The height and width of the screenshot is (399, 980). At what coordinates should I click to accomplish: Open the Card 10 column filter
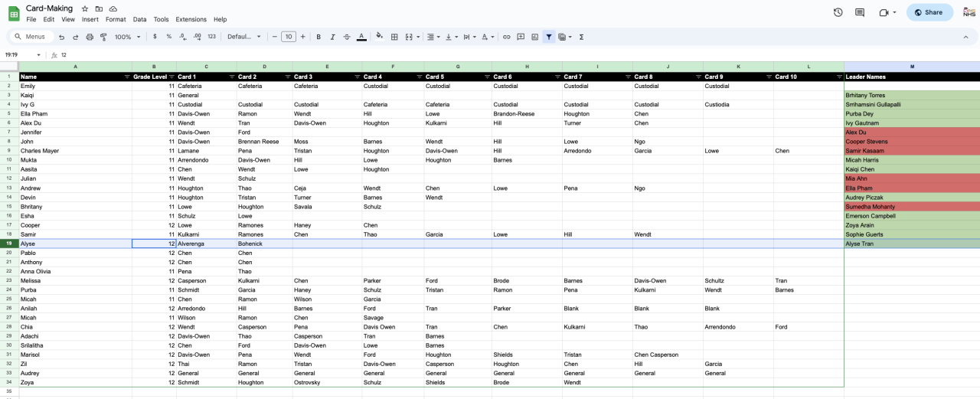pyautogui.click(x=839, y=77)
